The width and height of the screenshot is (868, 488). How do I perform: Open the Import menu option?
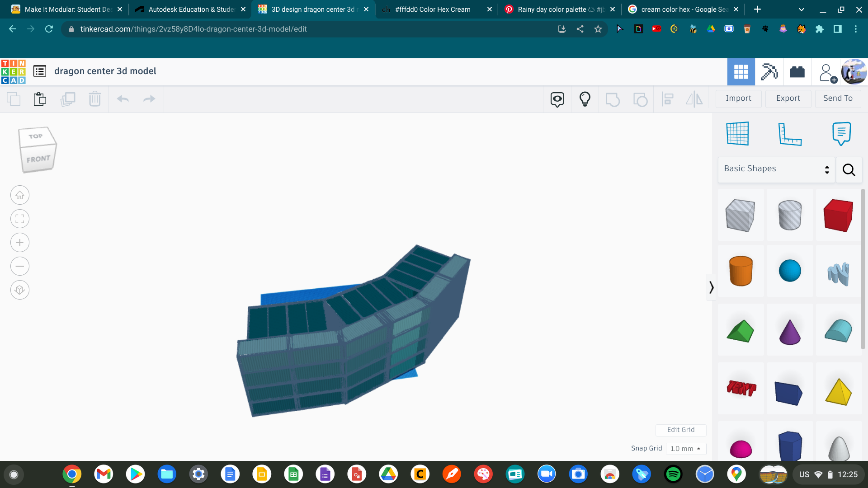(x=737, y=98)
